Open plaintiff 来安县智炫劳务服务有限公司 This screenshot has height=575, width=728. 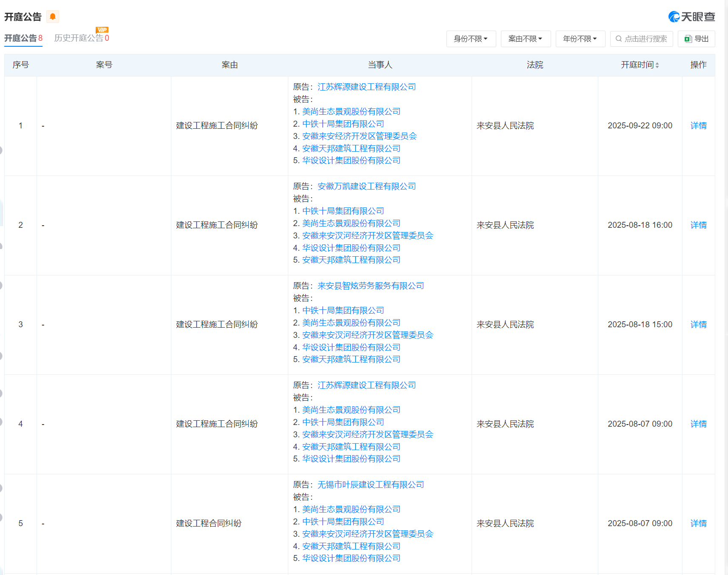371,286
